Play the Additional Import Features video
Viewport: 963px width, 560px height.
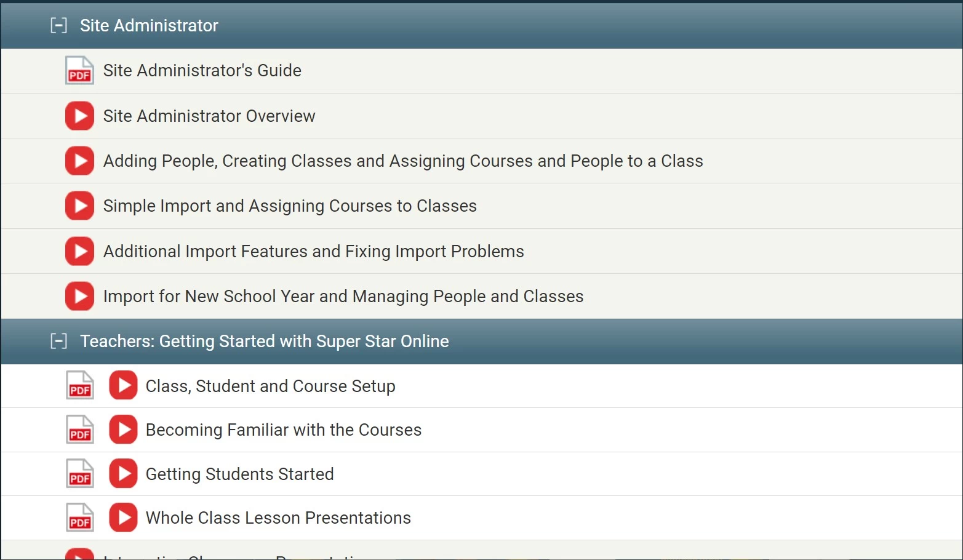79,251
